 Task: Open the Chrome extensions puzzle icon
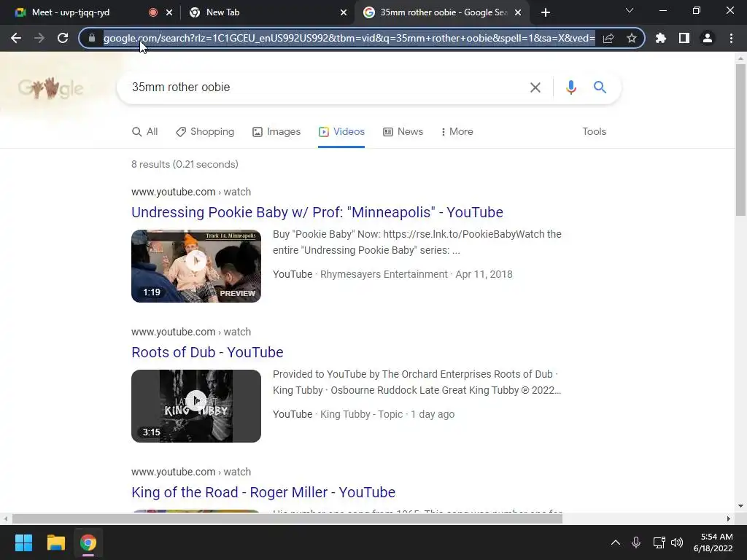(x=661, y=38)
